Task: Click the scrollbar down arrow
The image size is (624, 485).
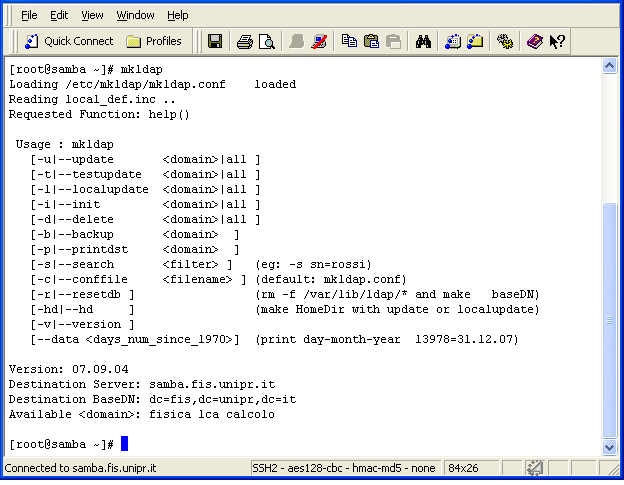Action: coord(610,448)
